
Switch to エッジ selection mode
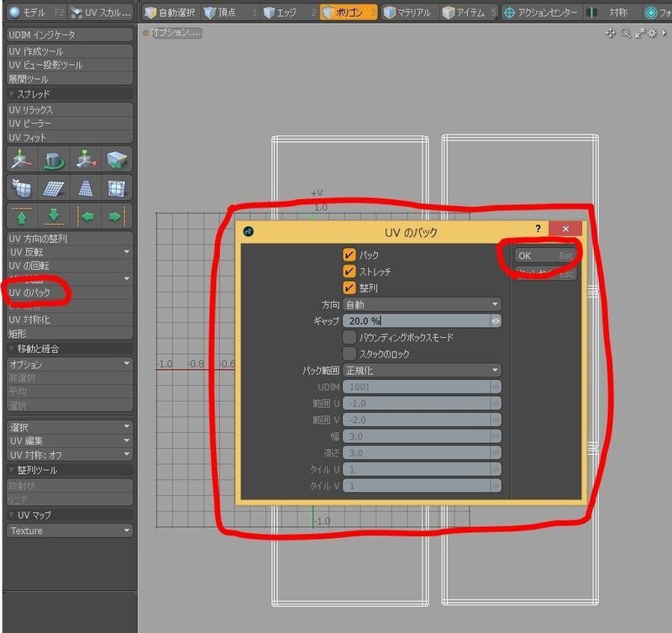(x=290, y=13)
